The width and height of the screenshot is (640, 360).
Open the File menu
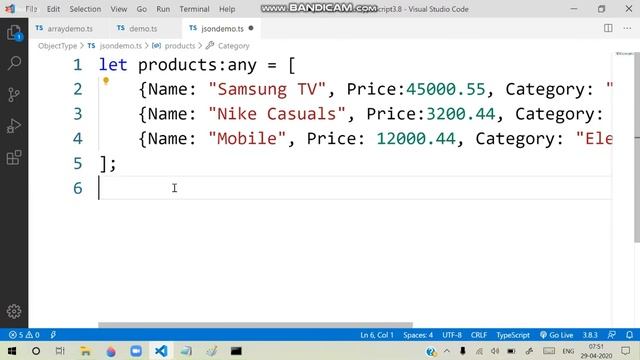(31, 9)
